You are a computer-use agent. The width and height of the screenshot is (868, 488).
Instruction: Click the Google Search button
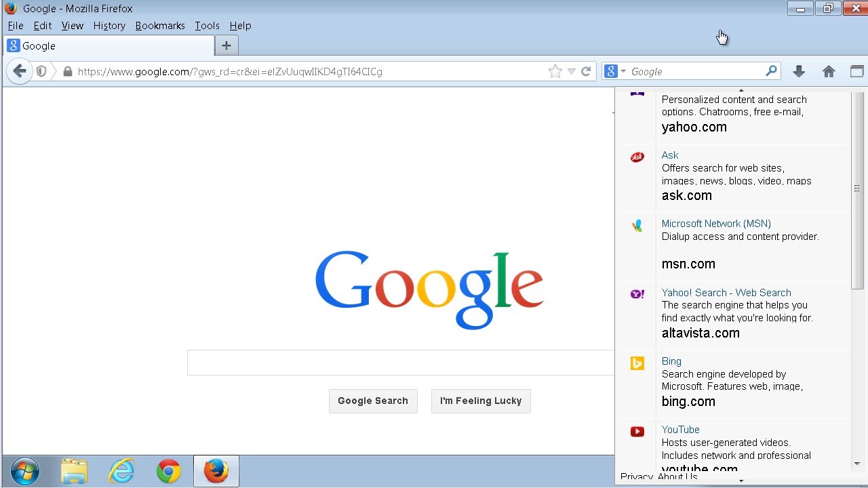tap(373, 401)
